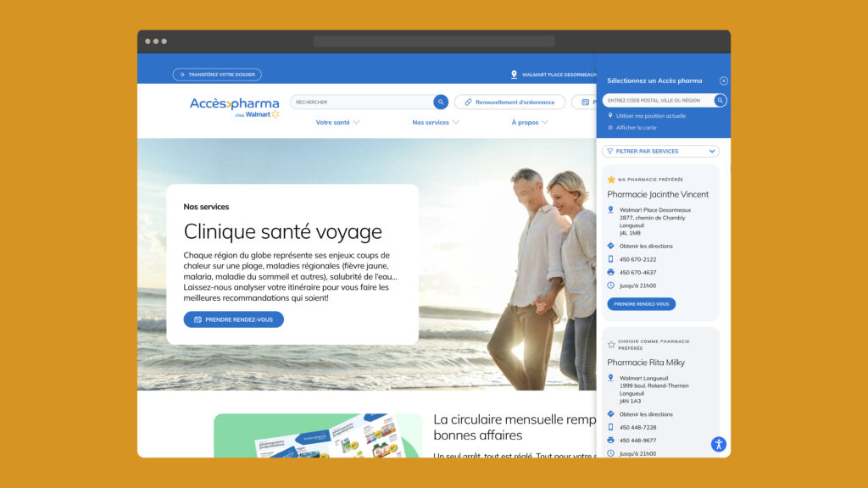Click the address 2877, chemin de Chambly
Screen dimensions: 868x488
pyautogui.click(x=652, y=218)
